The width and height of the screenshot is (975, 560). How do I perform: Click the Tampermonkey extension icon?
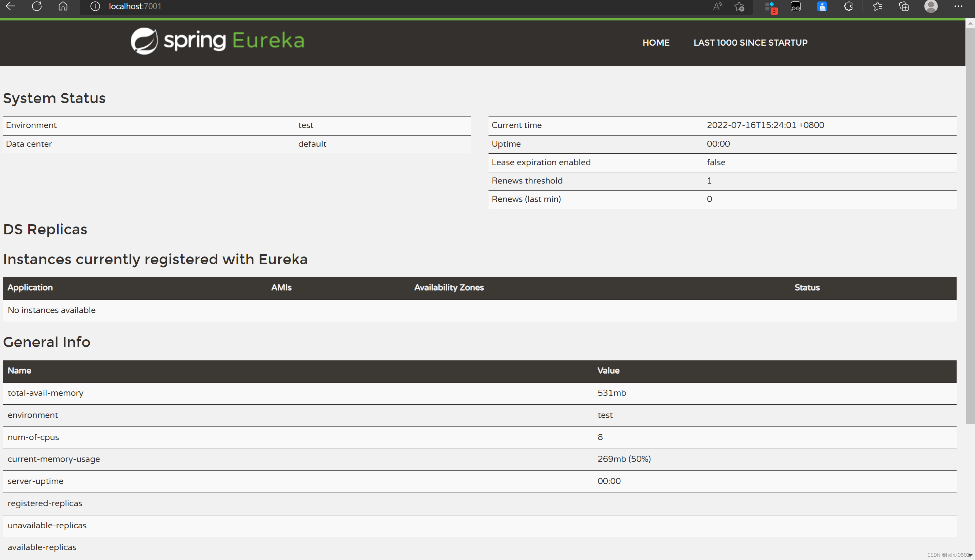(795, 6)
